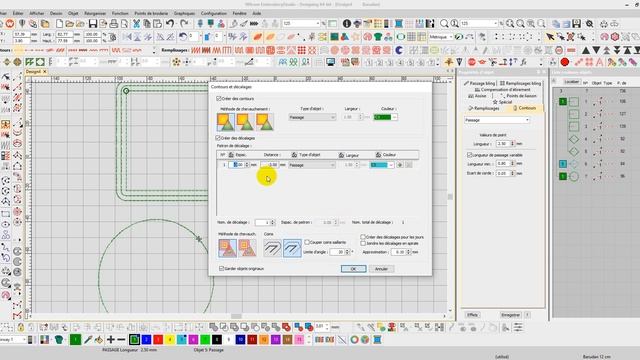Open the contours green 'Couleur' dropdown
This screenshot has height=360, width=640.
[385, 118]
